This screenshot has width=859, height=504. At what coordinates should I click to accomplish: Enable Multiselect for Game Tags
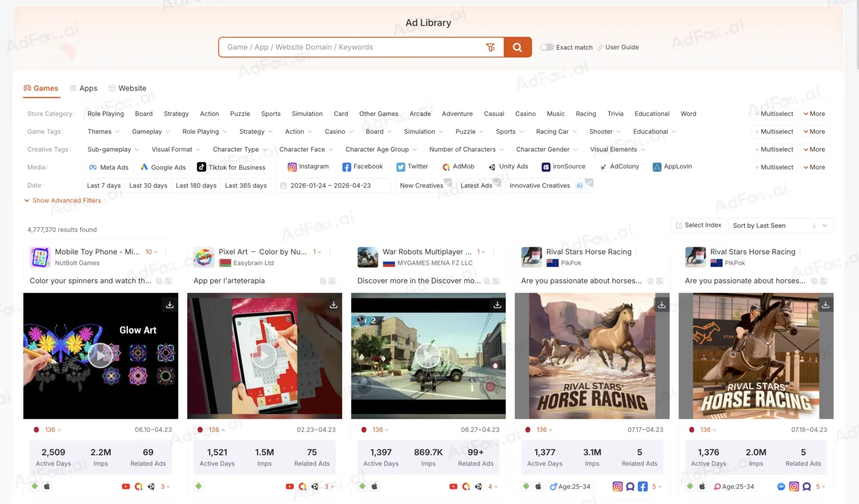coord(774,131)
